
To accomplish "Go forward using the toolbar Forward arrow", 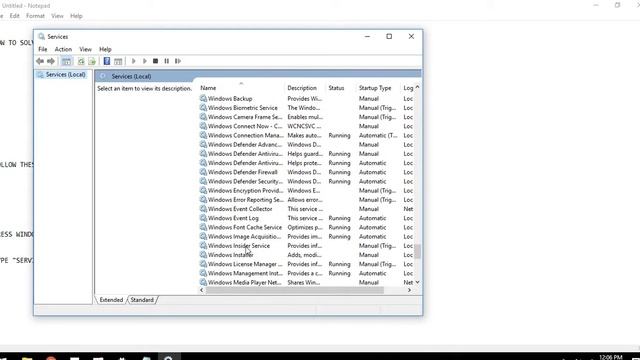I will pos(51,61).
